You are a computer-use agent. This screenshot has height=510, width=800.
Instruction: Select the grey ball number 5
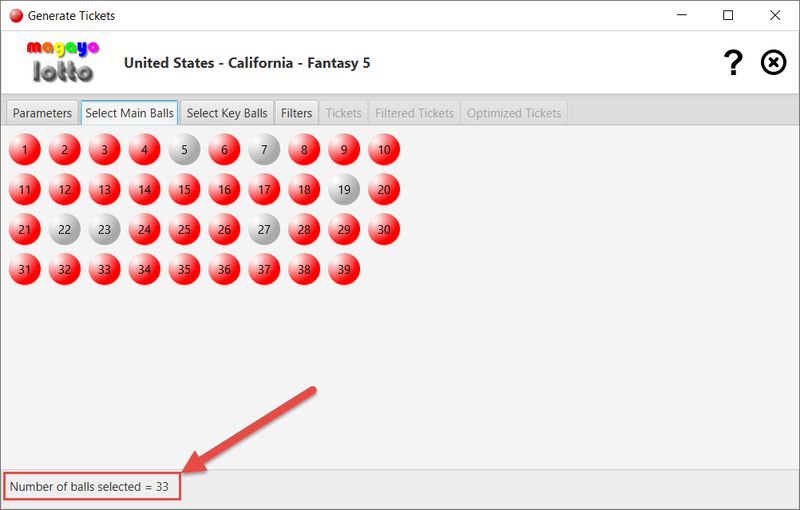click(x=184, y=149)
